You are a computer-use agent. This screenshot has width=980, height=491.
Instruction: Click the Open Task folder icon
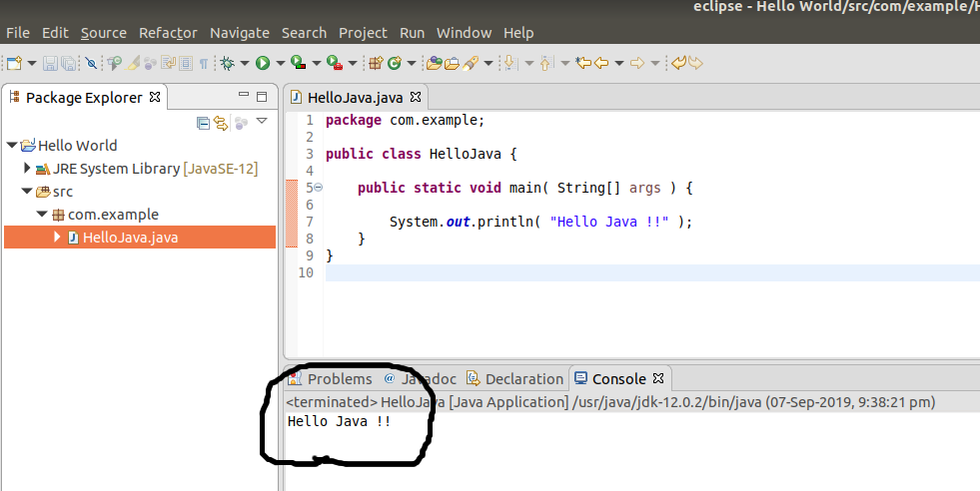(452, 63)
